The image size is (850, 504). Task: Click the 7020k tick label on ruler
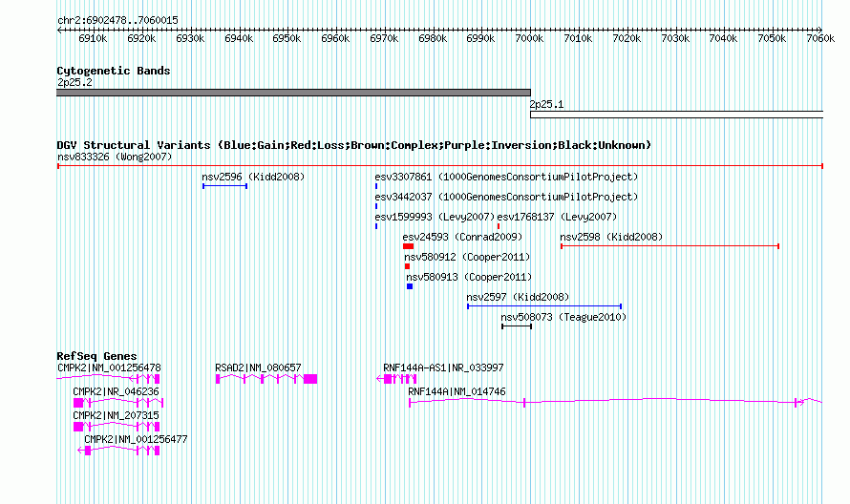pos(627,38)
